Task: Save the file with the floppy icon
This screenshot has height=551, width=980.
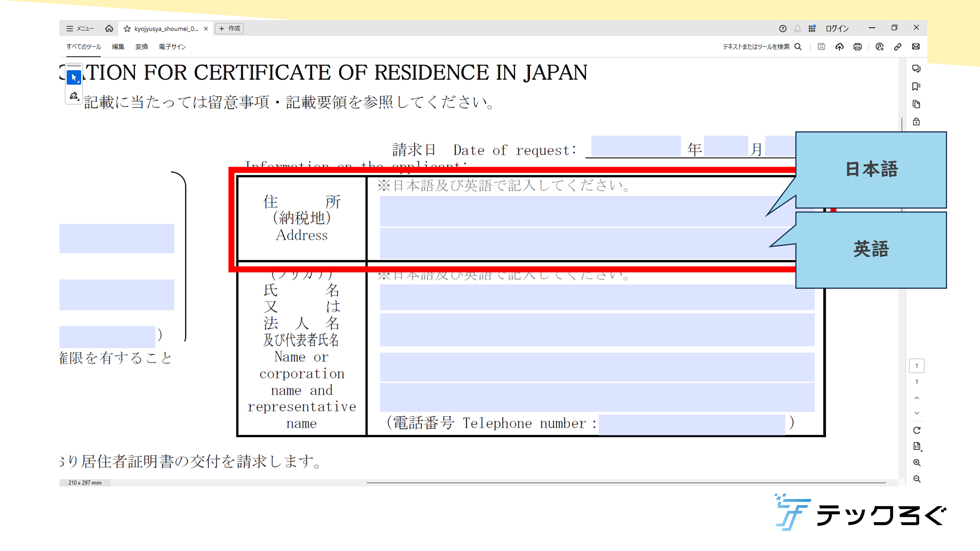Action: (x=821, y=47)
